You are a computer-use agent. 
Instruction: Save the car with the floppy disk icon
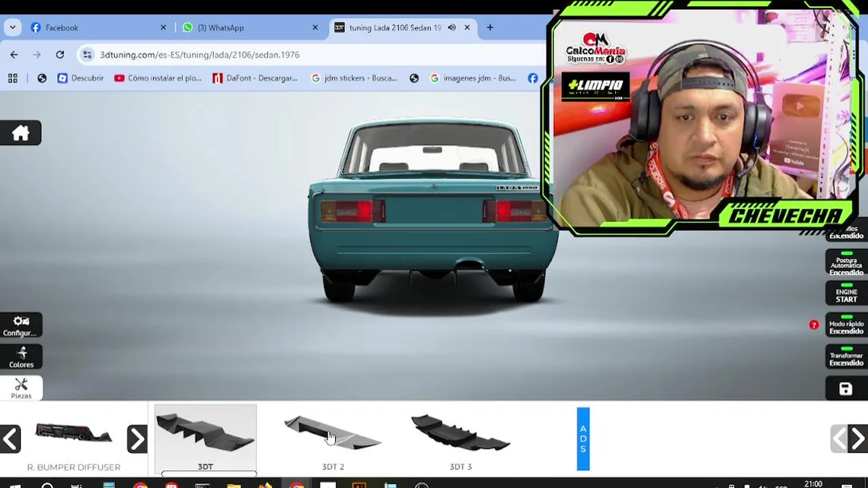(x=846, y=388)
